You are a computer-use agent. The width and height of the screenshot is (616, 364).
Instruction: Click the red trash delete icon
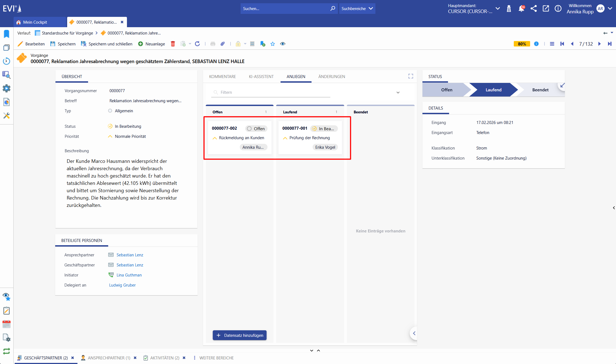click(173, 44)
